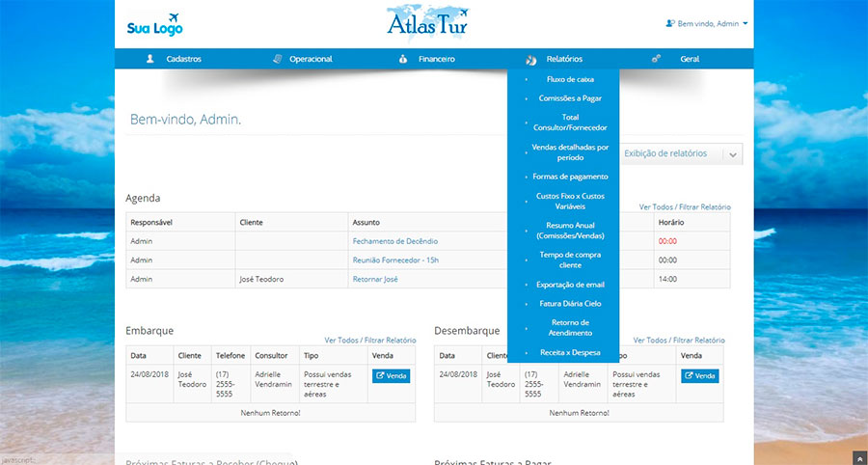This screenshot has height=465, width=868.
Task: Open the Geral menu
Action: 690,59
